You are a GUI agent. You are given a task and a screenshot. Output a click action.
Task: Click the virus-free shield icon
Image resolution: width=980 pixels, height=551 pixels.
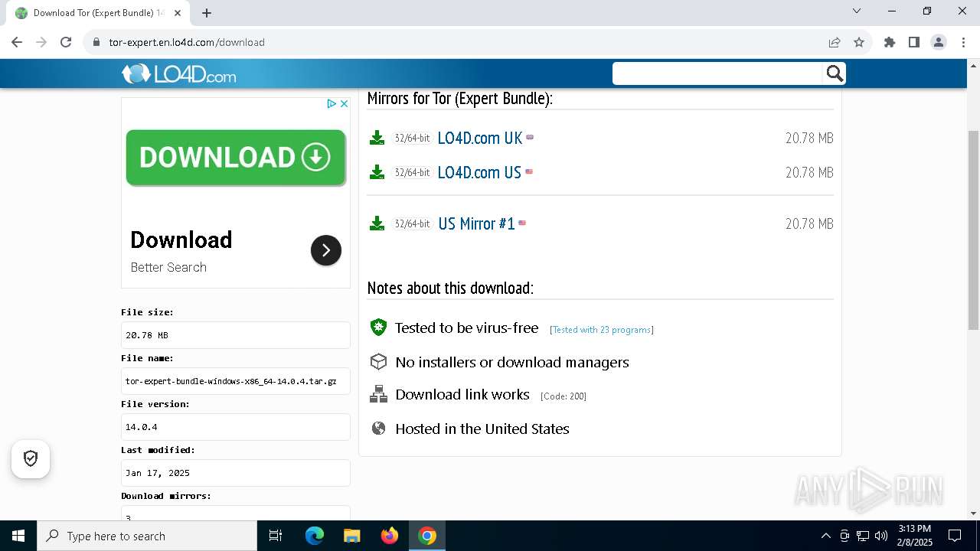[378, 328]
